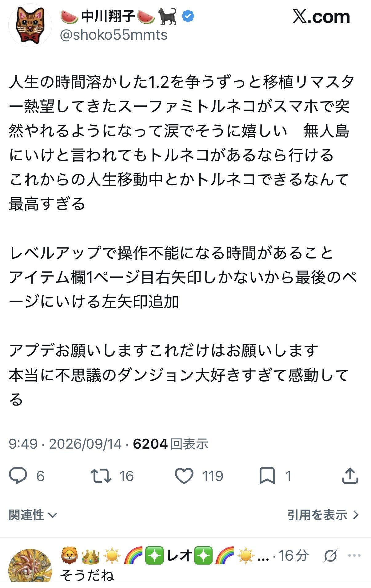Image resolution: width=371 pixels, height=588 pixels.
Task: Tap the repost arrows icon
Action: pyautogui.click(x=101, y=476)
